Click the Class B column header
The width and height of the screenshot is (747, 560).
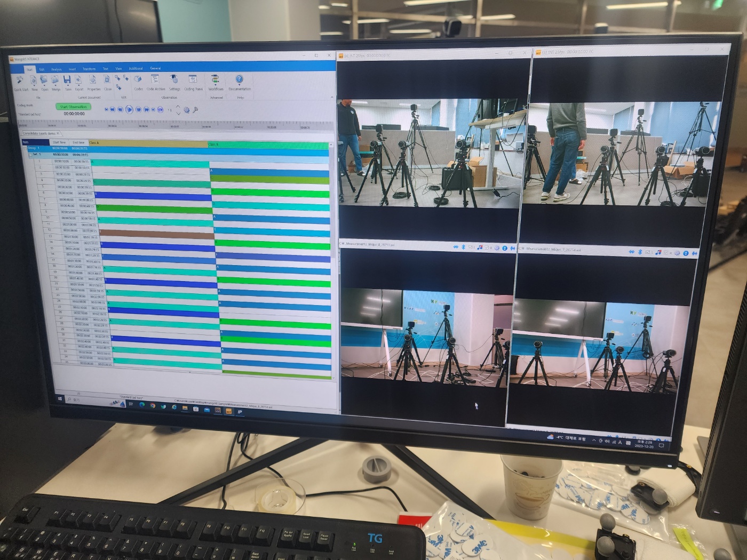[x=268, y=144]
